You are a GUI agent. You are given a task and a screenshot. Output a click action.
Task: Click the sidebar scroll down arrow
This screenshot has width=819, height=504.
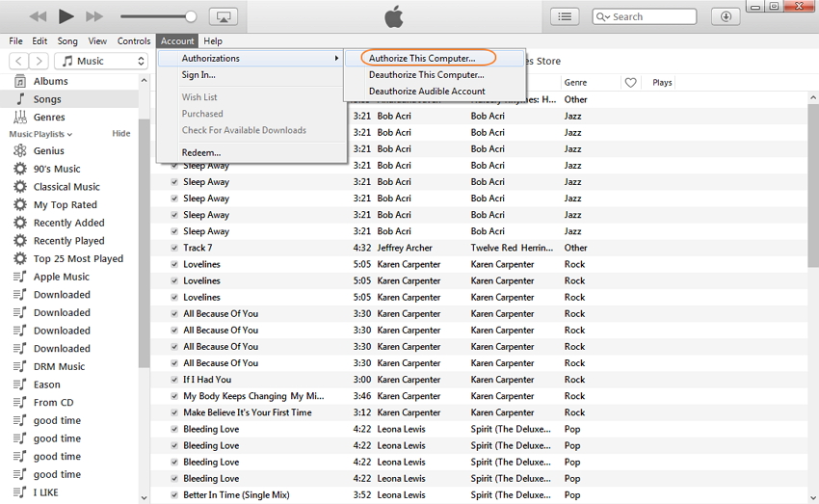click(x=145, y=497)
